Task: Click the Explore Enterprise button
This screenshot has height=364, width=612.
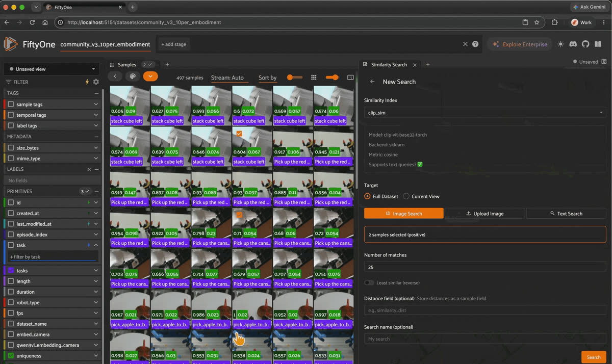Action: (x=519, y=44)
